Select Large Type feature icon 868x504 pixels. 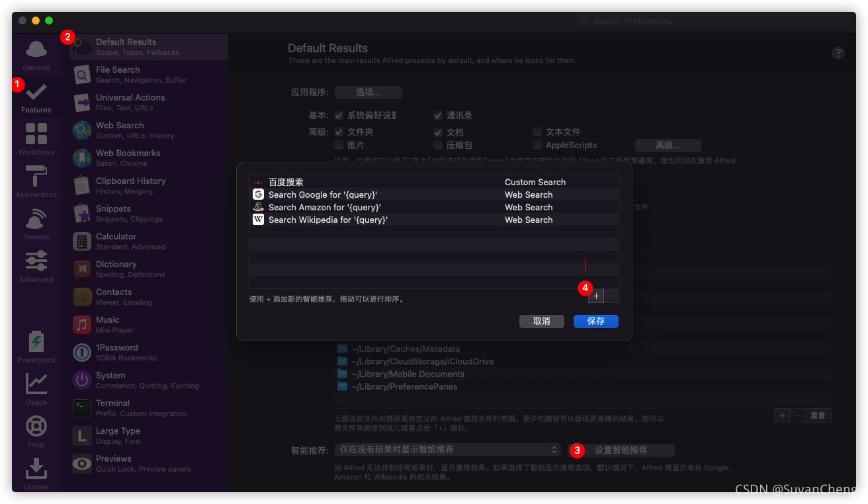[82, 436]
